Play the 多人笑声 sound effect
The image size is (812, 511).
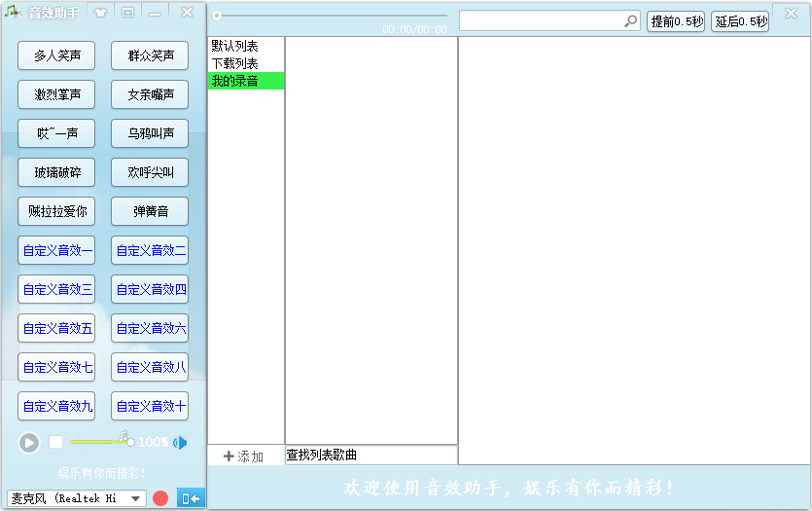[56, 55]
